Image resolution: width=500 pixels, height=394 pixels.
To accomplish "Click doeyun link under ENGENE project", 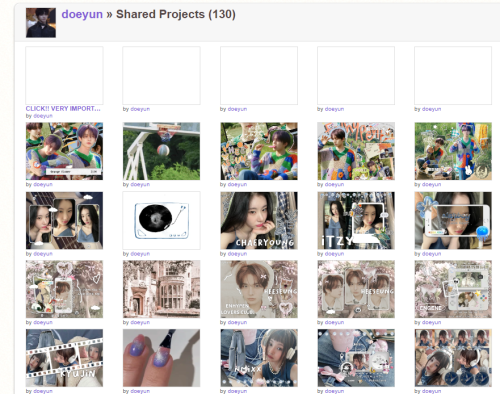I will (431, 322).
